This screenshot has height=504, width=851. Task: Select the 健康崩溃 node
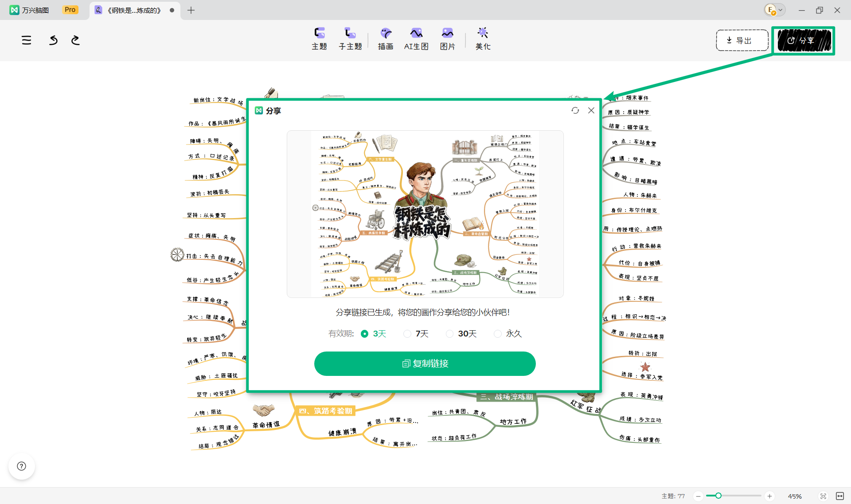[x=342, y=432]
